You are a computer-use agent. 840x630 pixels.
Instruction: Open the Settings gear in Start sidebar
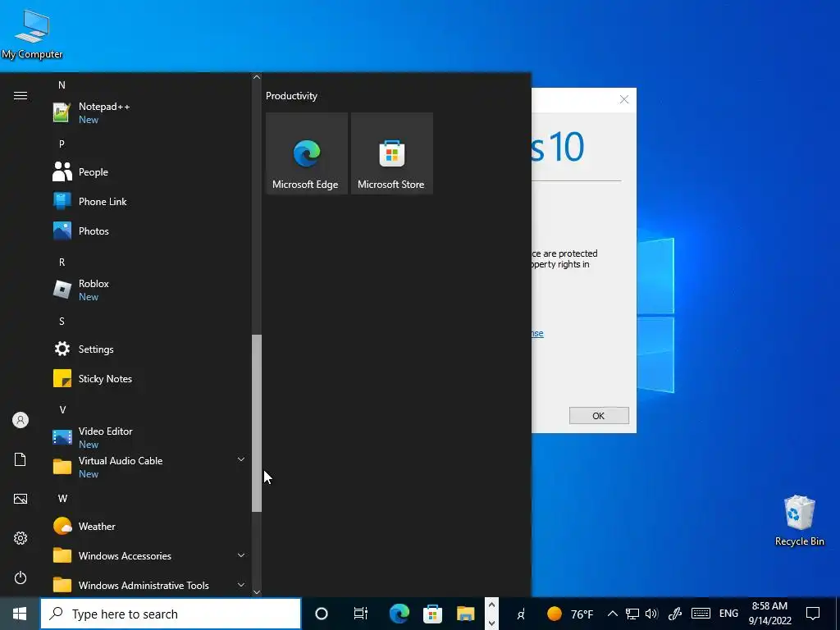tap(21, 538)
